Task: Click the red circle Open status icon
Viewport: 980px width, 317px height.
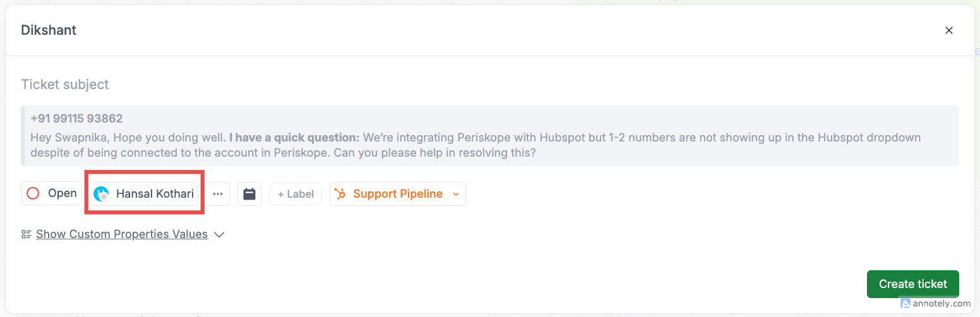Action: tap(33, 193)
